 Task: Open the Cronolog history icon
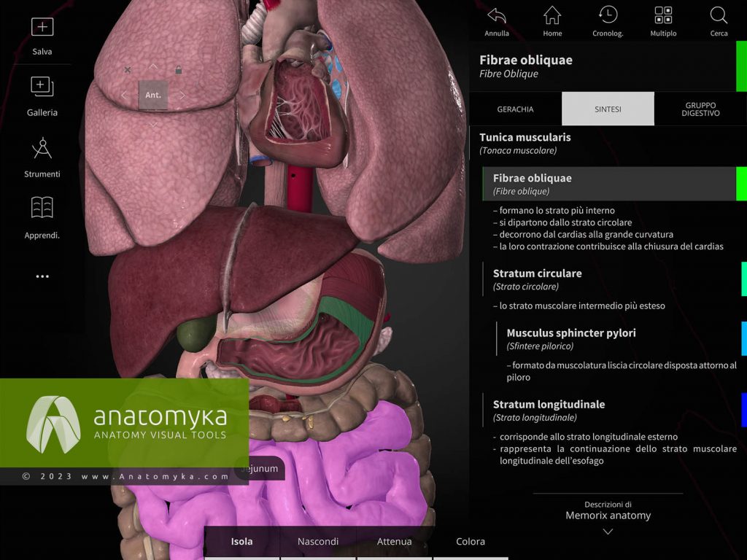pyautogui.click(x=608, y=16)
